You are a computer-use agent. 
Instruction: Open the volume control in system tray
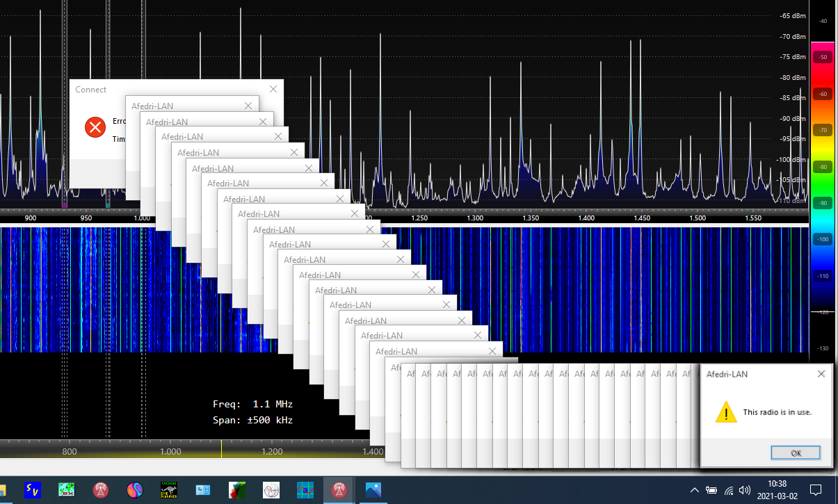tap(745, 490)
